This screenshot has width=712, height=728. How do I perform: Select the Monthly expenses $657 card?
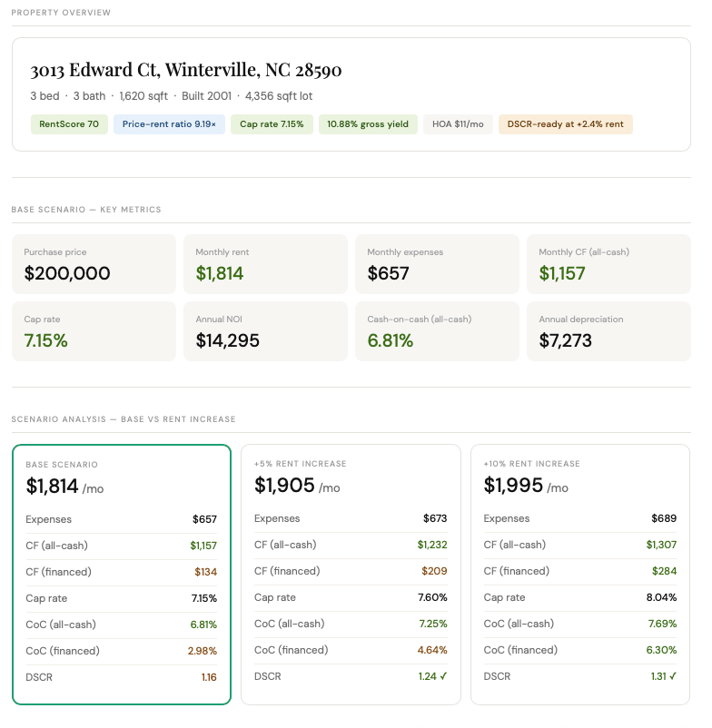(437, 264)
